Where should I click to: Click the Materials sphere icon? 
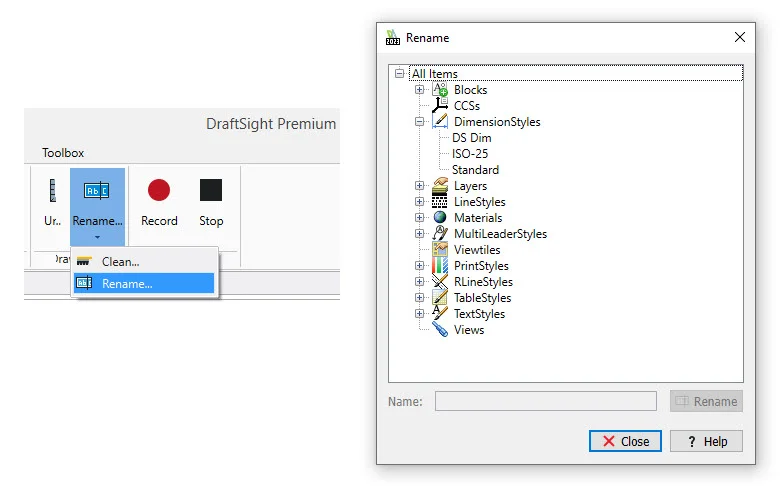440,218
